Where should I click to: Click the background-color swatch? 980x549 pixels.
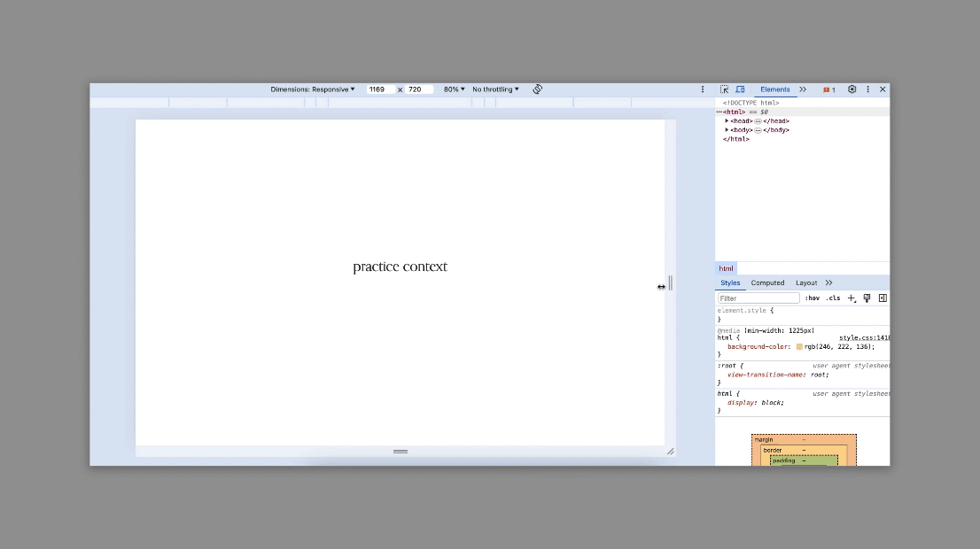tap(799, 347)
